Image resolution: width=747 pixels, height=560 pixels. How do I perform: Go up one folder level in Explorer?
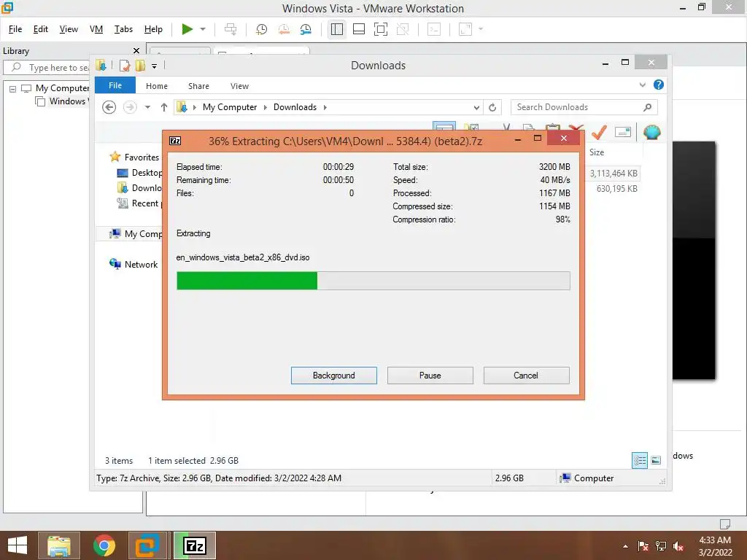pyautogui.click(x=164, y=107)
